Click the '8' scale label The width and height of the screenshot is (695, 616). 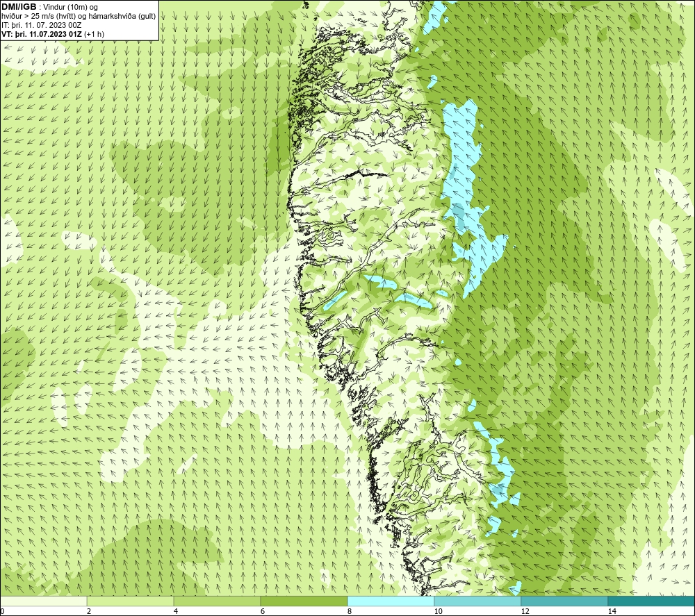coord(350,611)
